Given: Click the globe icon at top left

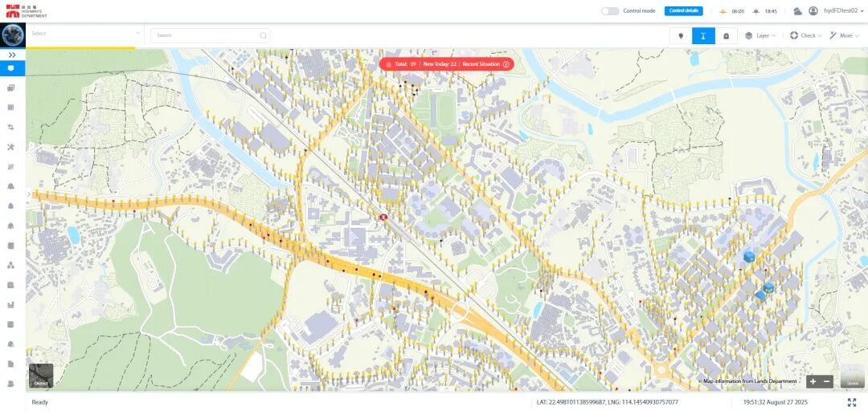Looking at the screenshot, I should (12, 35).
